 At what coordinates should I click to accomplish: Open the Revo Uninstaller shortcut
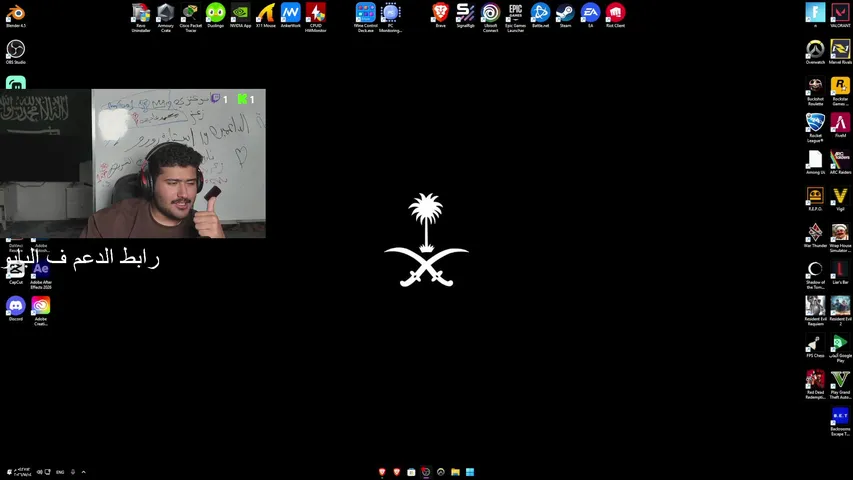pyautogui.click(x=141, y=17)
